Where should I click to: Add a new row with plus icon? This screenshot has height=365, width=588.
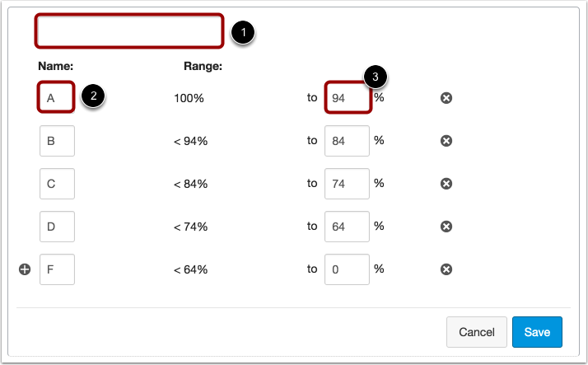[25, 269]
